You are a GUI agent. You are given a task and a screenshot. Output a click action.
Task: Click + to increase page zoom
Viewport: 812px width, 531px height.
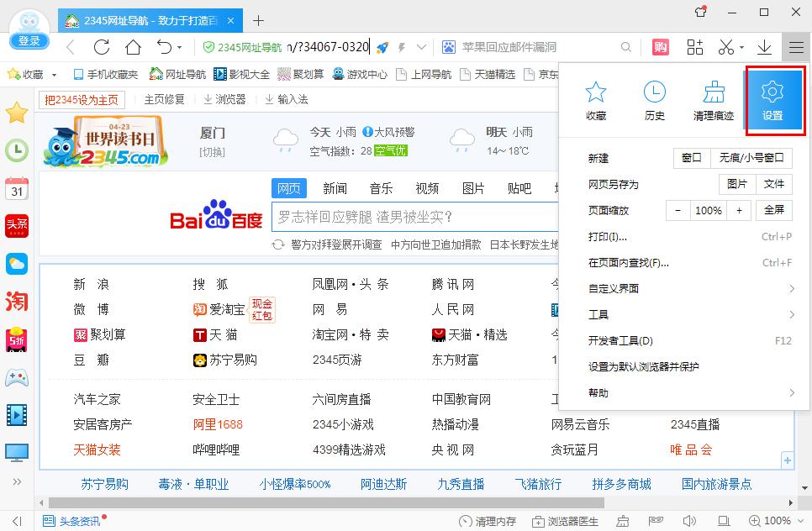[738, 210]
